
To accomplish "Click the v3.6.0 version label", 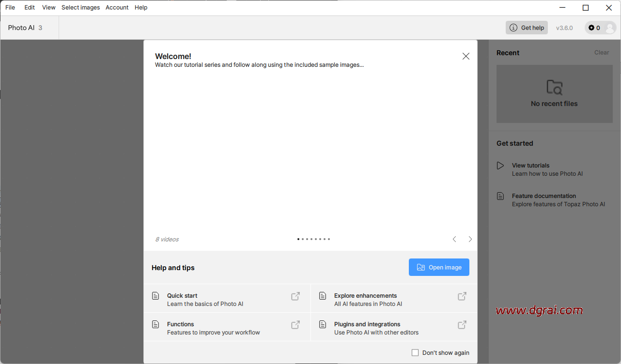I will 564,28.
